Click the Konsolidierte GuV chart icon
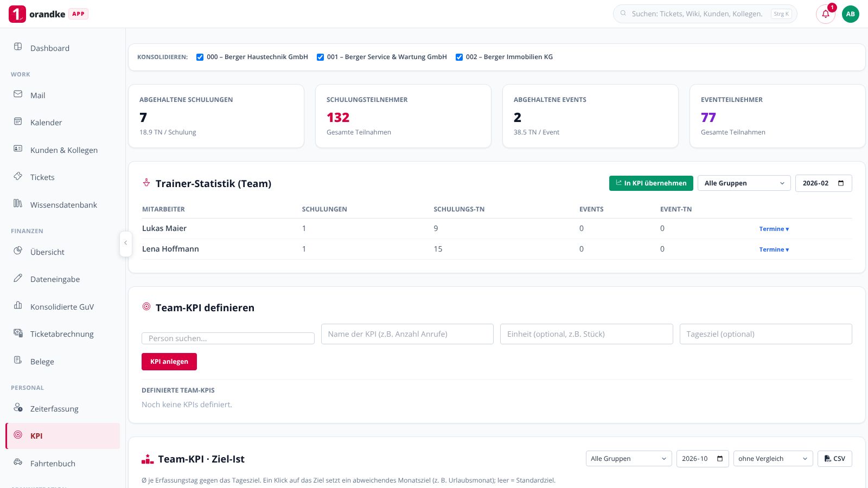The height and width of the screenshot is (488, 868). 18,305
